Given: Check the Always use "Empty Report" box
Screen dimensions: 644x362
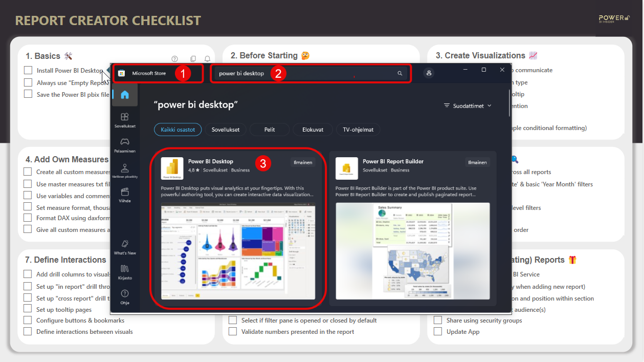Looking at the screenshot, I should click(x=28, y=82).
